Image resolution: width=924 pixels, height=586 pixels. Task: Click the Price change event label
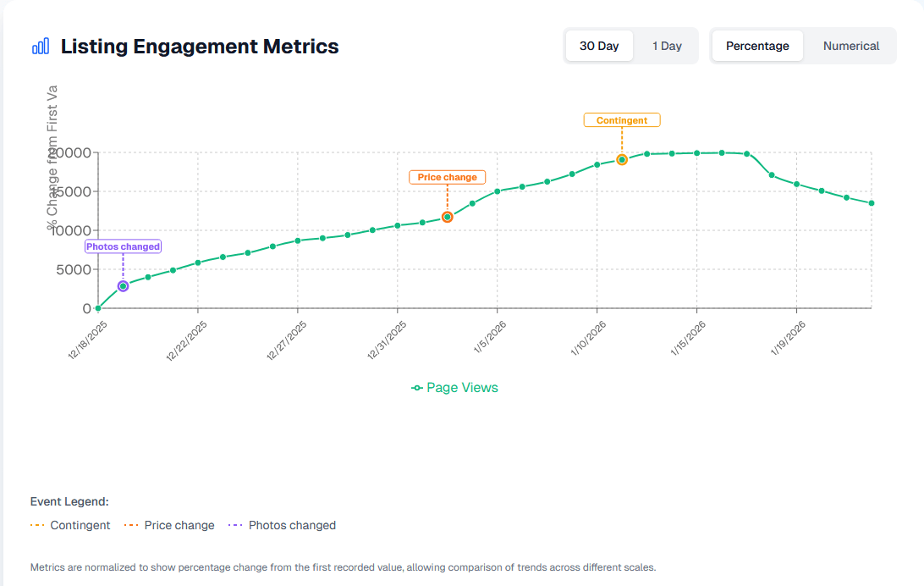pyautogui.click(x=447, y=177)
